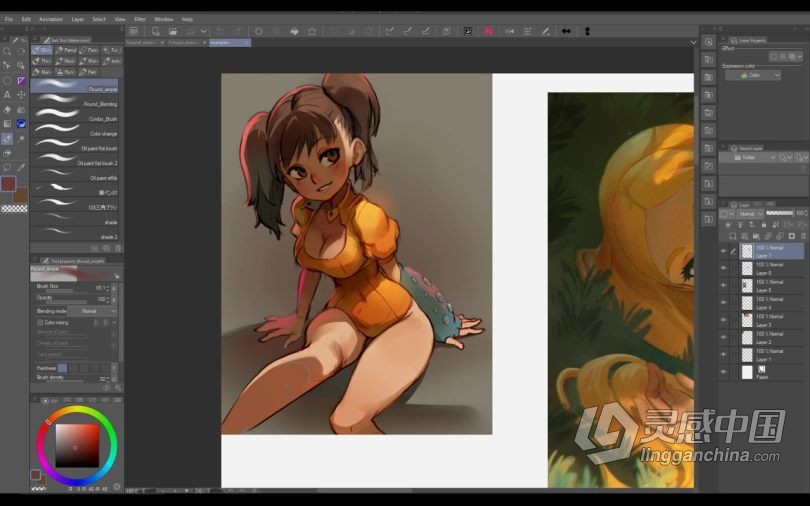Select the Text tool
This screenshot has height=506, width=810.
[x=7, y=95]
